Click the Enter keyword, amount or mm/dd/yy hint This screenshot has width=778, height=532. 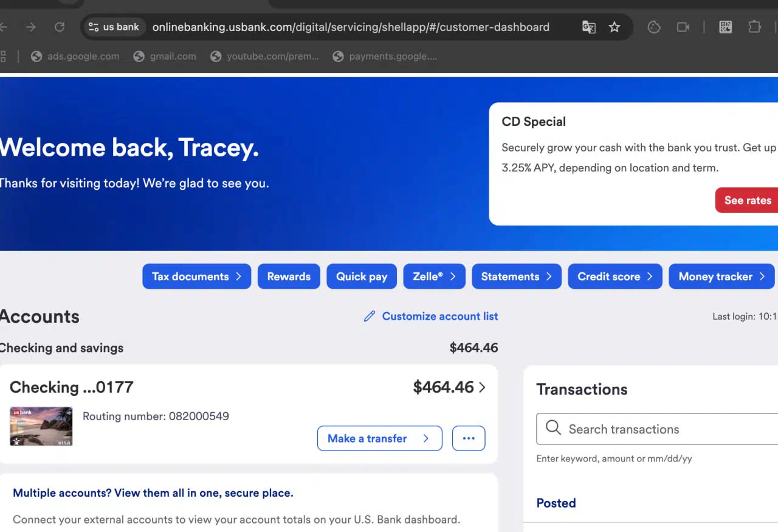614,458
